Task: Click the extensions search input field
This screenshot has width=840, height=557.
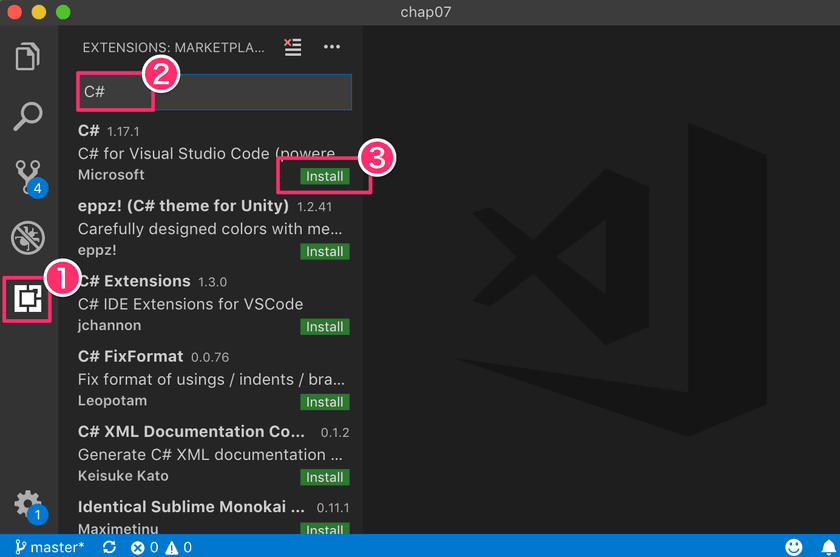Action: [214, 92]
